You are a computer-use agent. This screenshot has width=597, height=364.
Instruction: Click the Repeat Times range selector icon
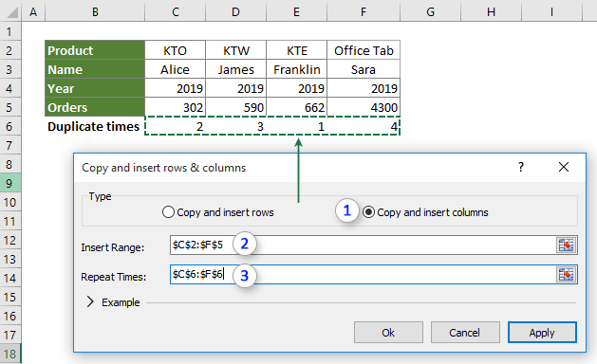(567, 274)
